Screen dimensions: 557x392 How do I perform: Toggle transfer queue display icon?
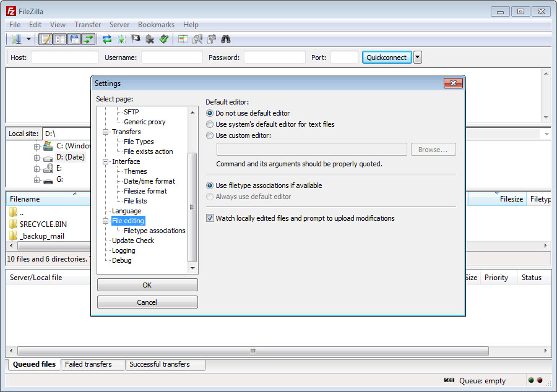(x=89, y=39)
